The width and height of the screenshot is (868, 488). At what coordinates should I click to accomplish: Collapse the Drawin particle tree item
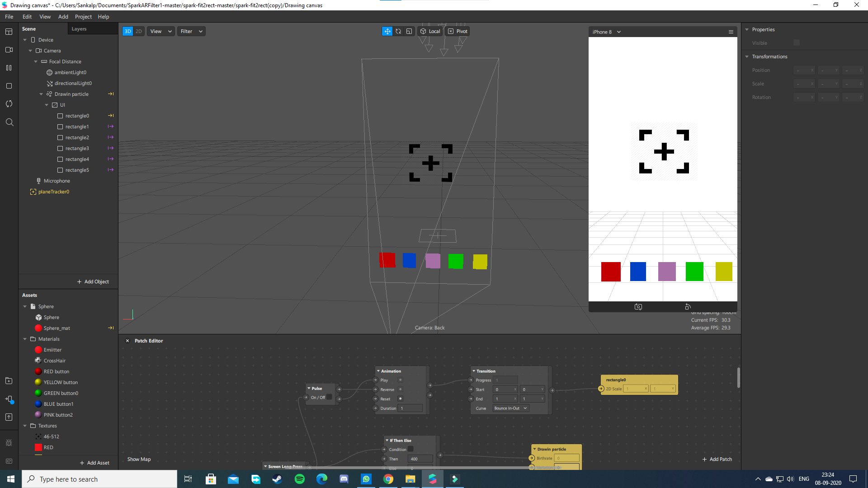coord(41,94)
